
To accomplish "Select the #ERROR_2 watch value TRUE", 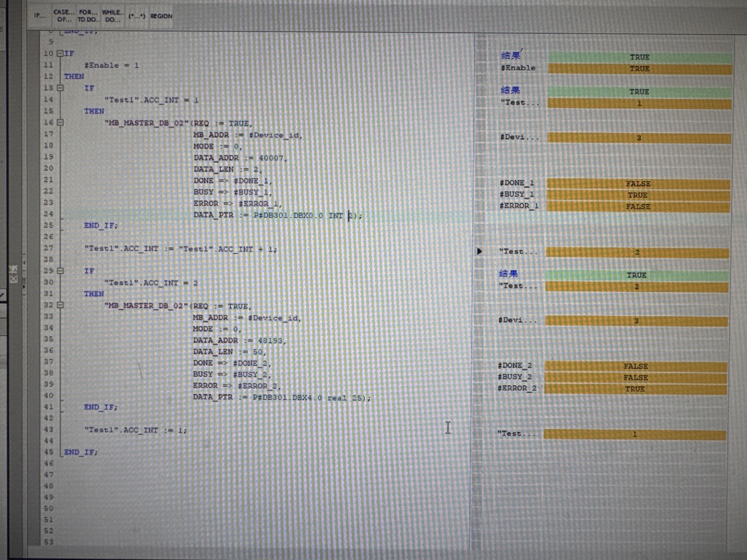I will click(635, 389).
